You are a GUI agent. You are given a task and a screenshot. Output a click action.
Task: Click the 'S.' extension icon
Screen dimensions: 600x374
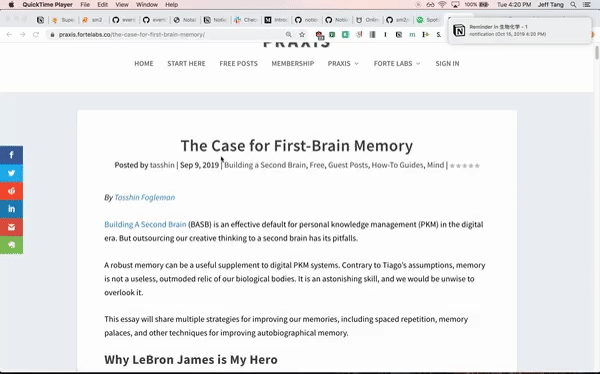coord(439,34)
